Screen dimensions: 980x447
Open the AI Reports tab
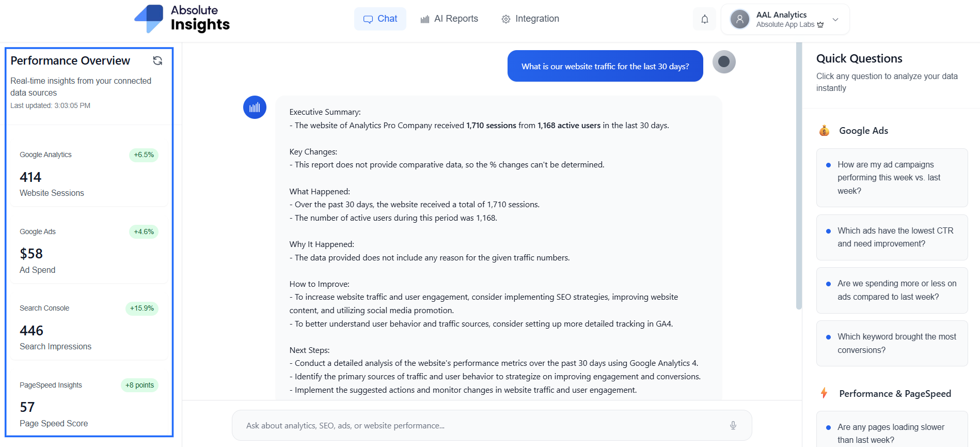pyautogui.click(x=449, y=19)
